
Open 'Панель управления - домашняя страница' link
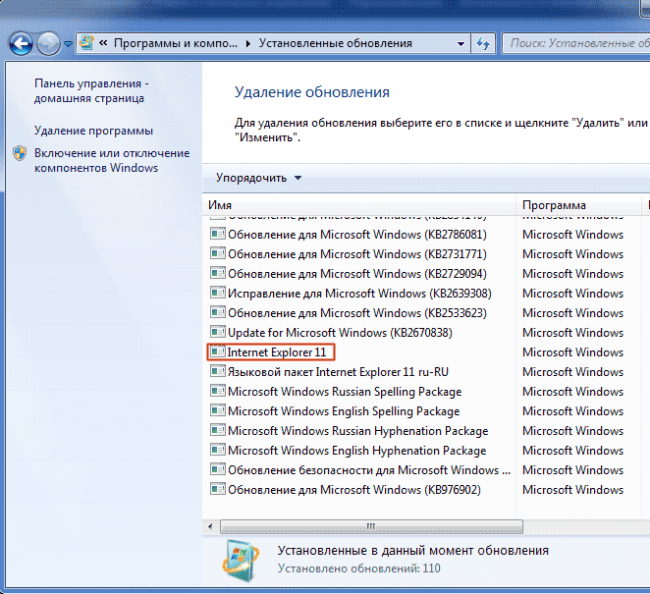pos(91,91)
